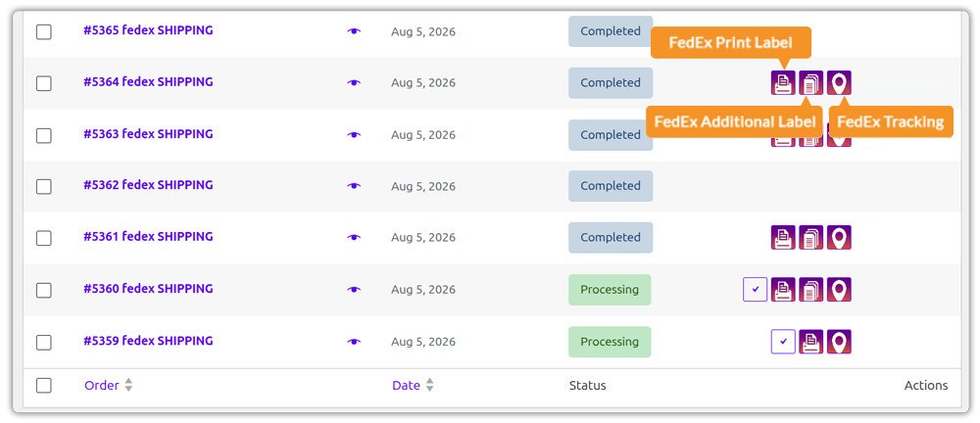The image size is (980, 423).
Task: Click the Processing status badge of order #5359
Action: pos(610,342)
